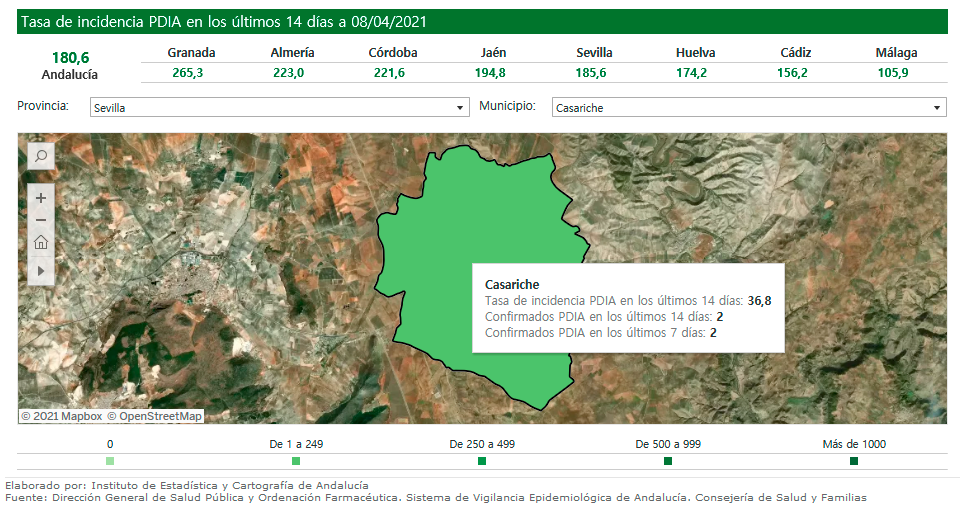Click the Granada province header
Image resolution: width=960 pixels, height=510 pixels.
point(191,53)
